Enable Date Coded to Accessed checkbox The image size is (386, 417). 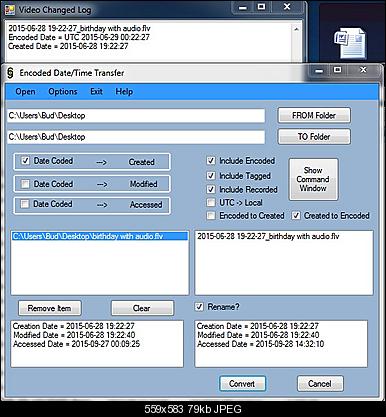[25, 204]
